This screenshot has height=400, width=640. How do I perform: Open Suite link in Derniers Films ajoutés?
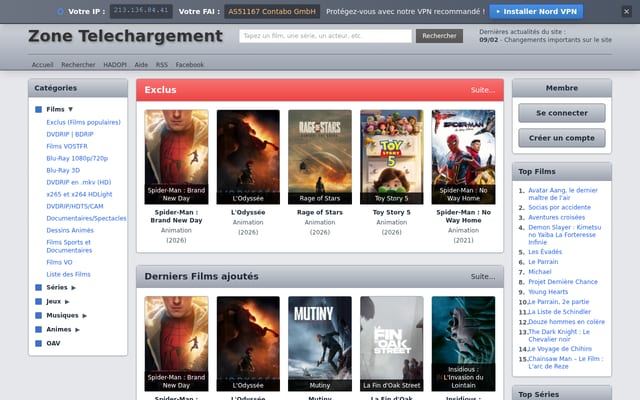click(483, 276)
